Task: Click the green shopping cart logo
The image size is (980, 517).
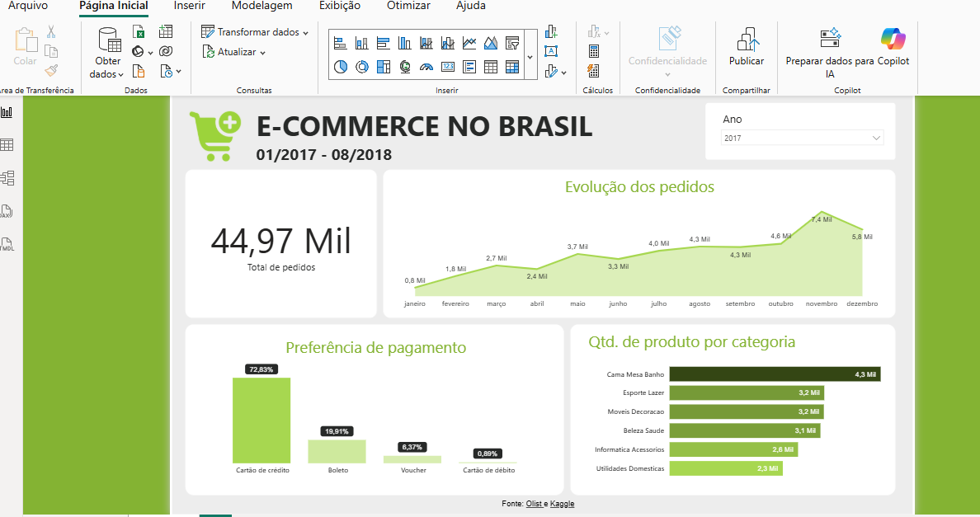Action: coord(215,136)
